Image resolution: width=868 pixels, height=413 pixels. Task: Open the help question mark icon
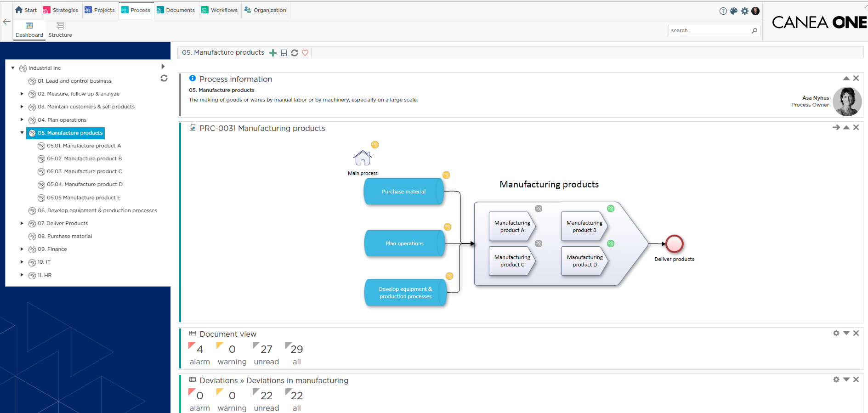[723, 11]
